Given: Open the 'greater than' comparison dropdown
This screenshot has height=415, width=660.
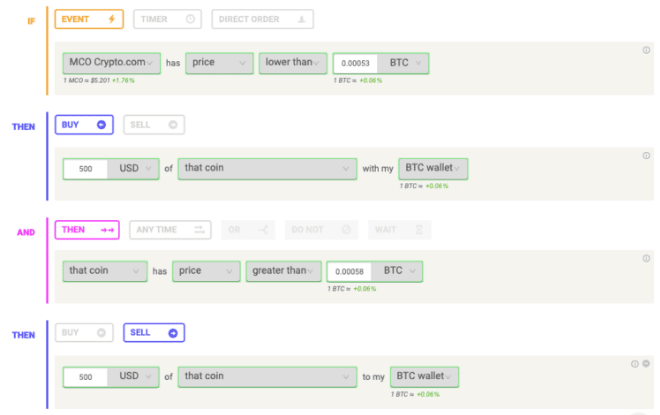Looking at the screenshot, I should coord(283,270).
